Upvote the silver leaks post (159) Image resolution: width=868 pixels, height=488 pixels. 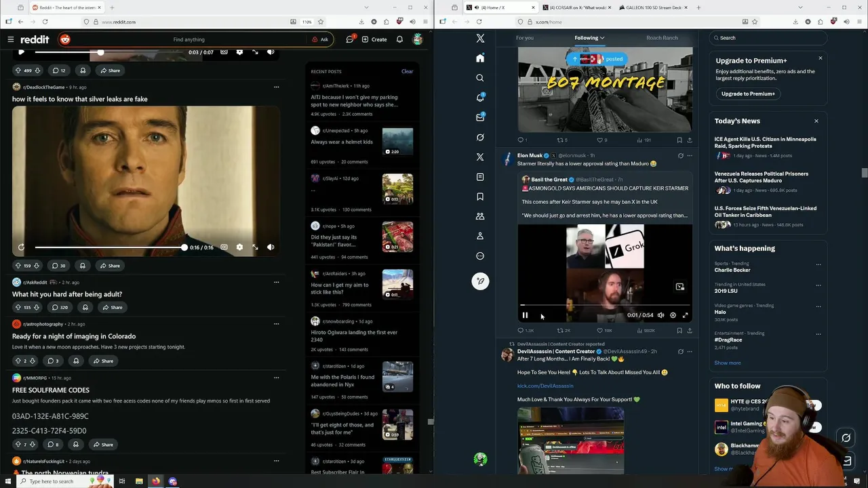point(18,266)
